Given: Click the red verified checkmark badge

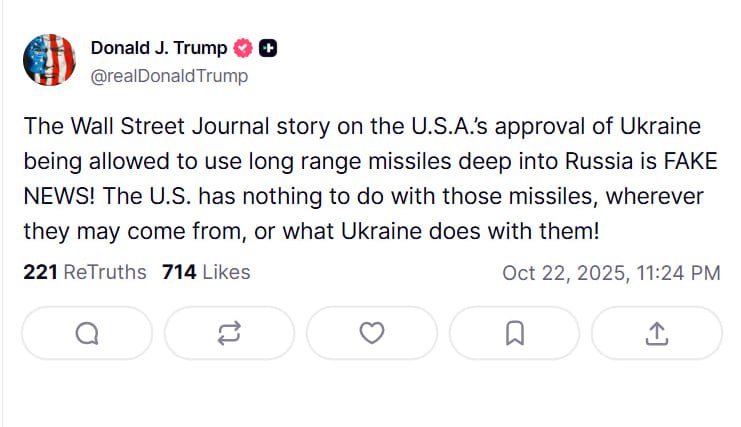Looking at the screenshot, I should point(242,48).
